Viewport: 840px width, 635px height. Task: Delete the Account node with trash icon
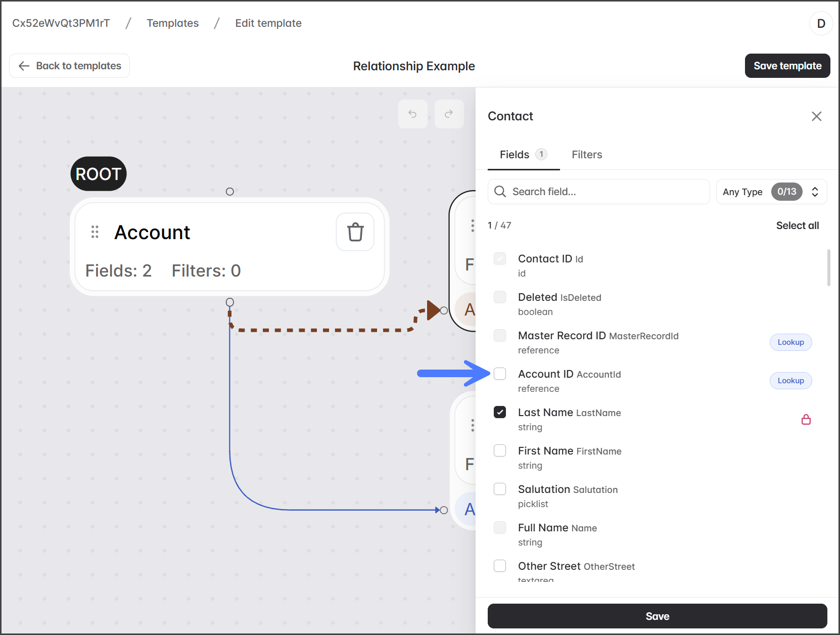[x=355, y=232]
